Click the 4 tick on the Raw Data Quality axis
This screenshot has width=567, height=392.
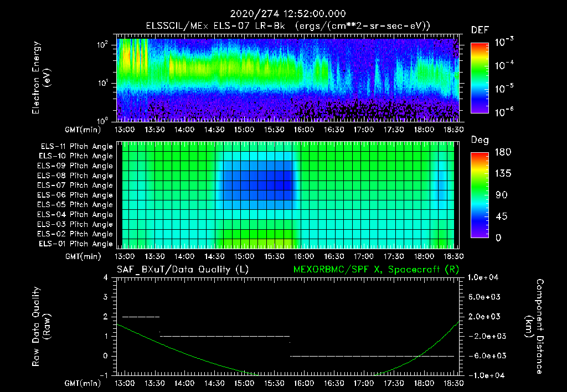(x=105, y=278)
